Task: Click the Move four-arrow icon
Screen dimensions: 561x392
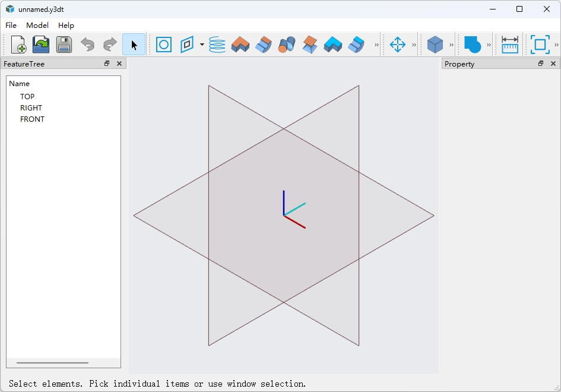Action: 398,45
